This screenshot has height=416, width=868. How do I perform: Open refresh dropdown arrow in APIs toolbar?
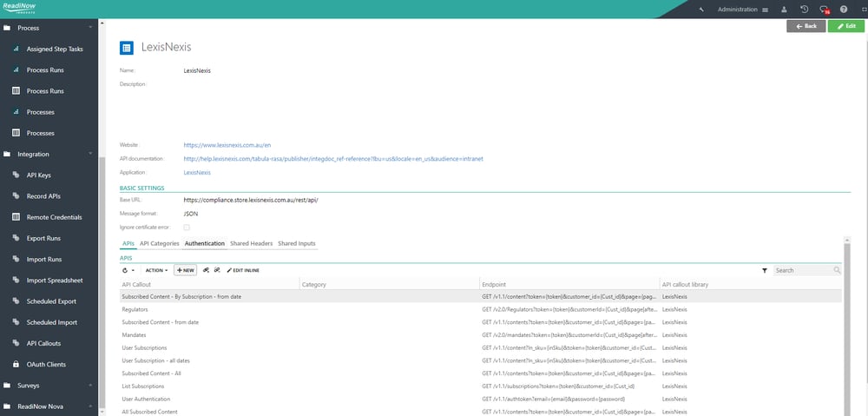coord(134,270)
